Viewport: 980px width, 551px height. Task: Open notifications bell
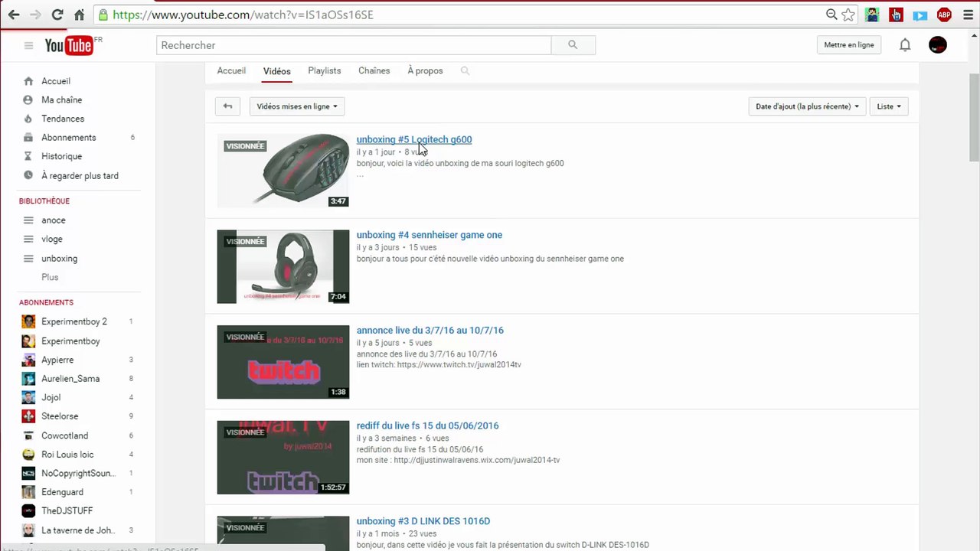tap(905, 45)
